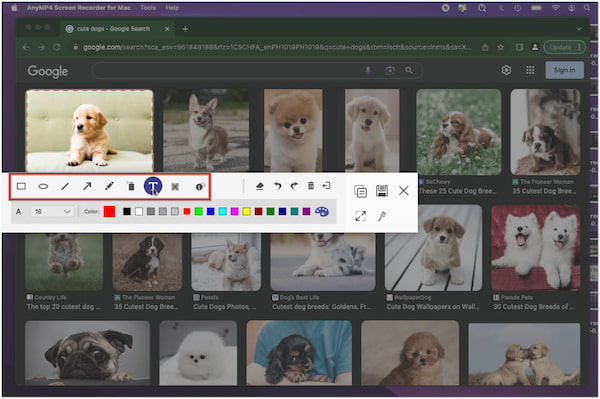This screenshot has width=600, height=399.
Task: Pick the yellow color swatch
Action: pyautogui.click(x=246, y=212)
